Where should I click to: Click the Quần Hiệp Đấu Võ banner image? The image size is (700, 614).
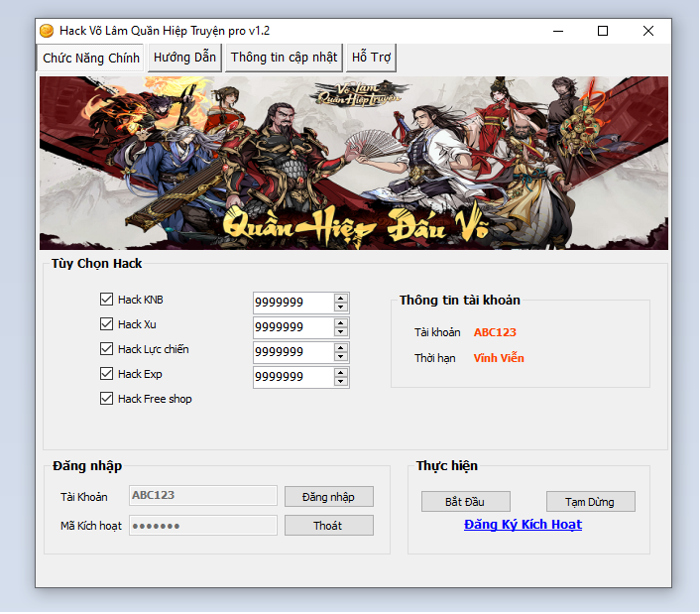[x=353, y=164]
